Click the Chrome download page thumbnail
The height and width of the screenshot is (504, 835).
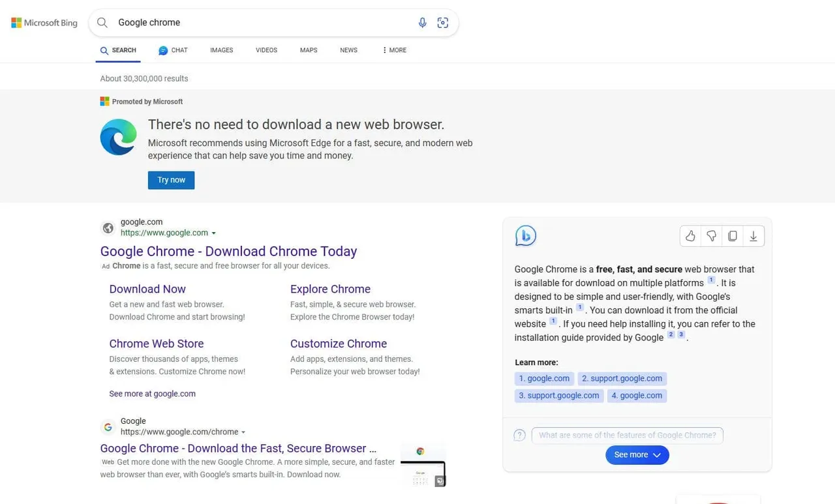click(x=423, y=464)
